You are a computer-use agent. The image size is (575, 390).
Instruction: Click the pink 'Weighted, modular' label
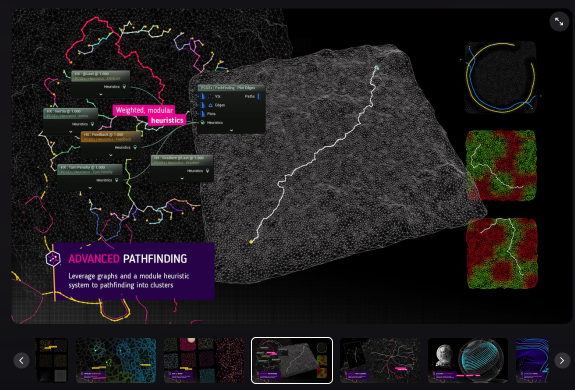click(144, 110)
